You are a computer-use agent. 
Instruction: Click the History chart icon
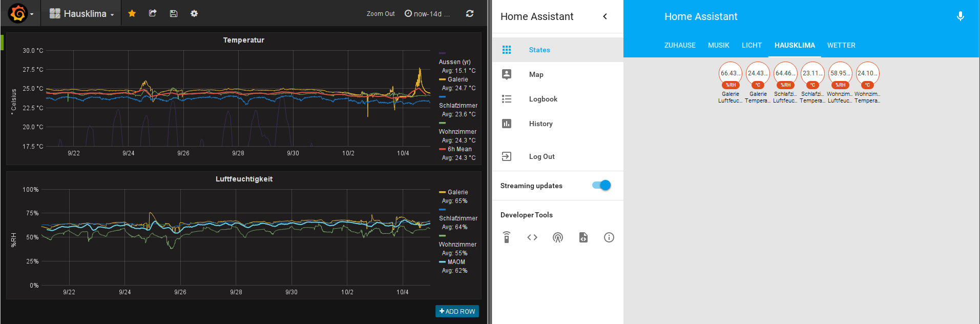507,124
